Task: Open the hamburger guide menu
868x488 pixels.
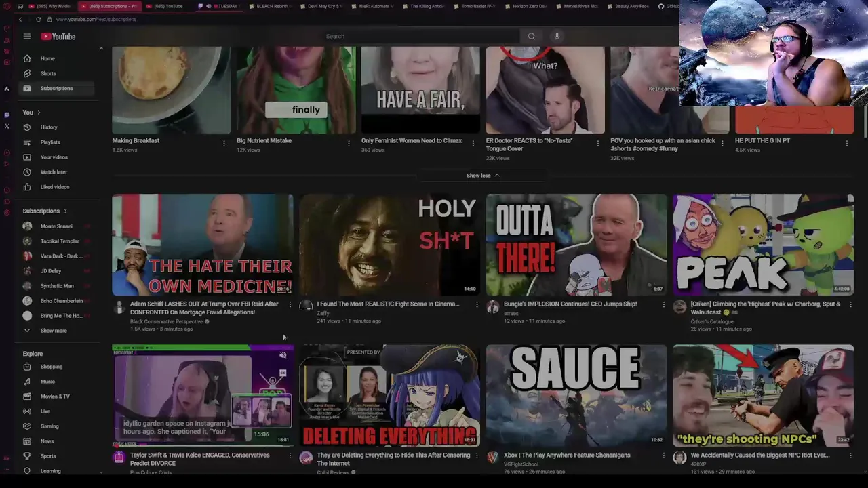Action: click(27, 36)
